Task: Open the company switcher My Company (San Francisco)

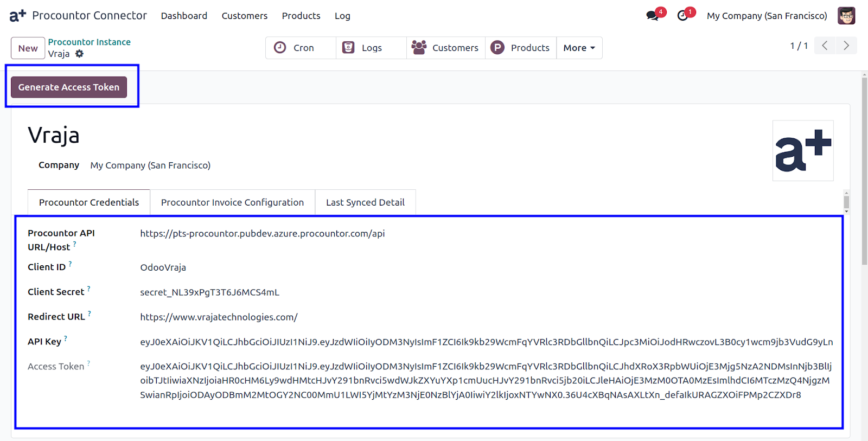Action: coord(767,16)
